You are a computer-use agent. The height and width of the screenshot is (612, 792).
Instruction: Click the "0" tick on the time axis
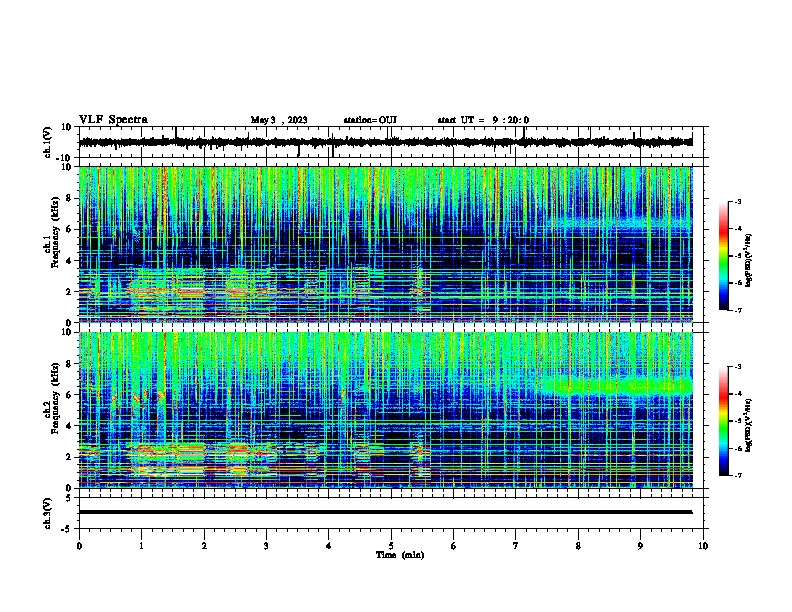(x=79, y=546)
